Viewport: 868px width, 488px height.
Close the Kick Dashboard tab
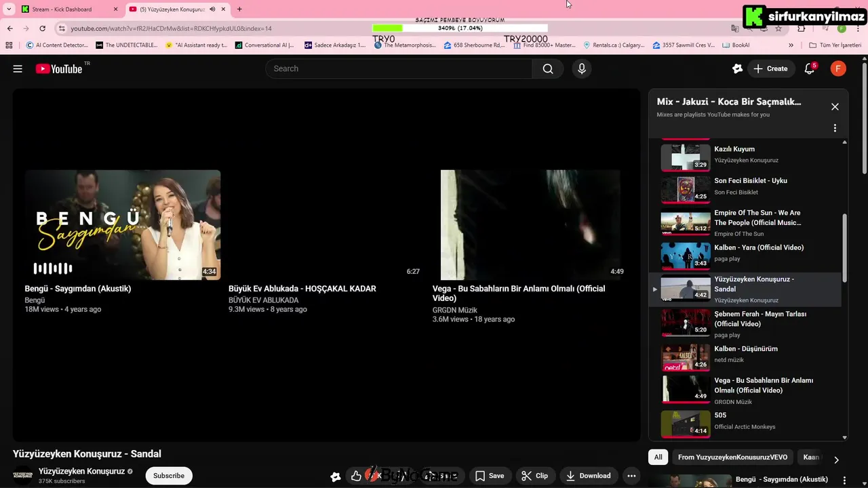[x=115, y=9]
